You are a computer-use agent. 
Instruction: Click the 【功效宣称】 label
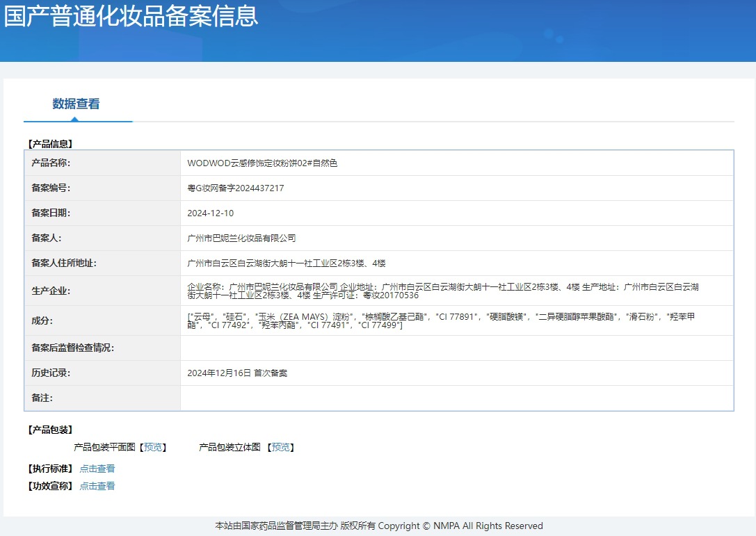pos(50,486)
